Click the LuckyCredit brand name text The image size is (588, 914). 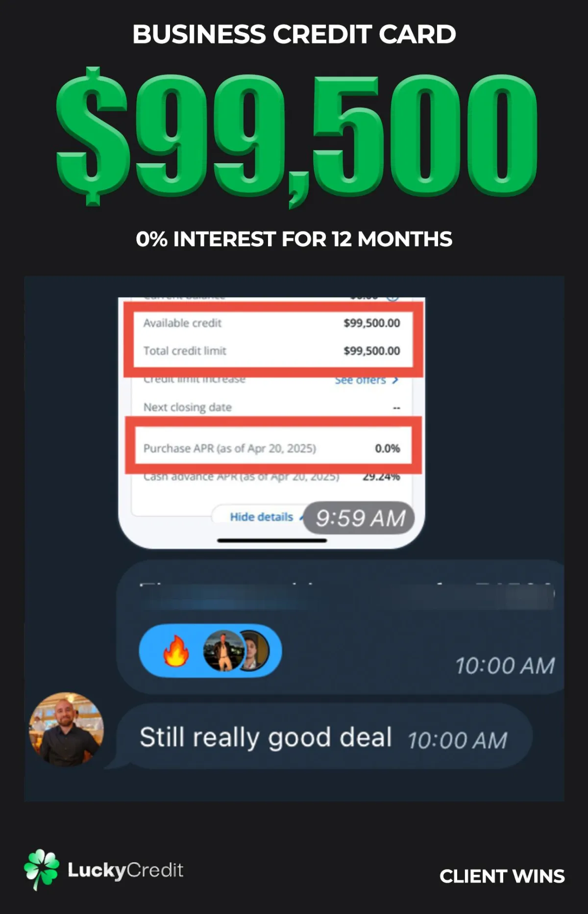pos(125,870)
